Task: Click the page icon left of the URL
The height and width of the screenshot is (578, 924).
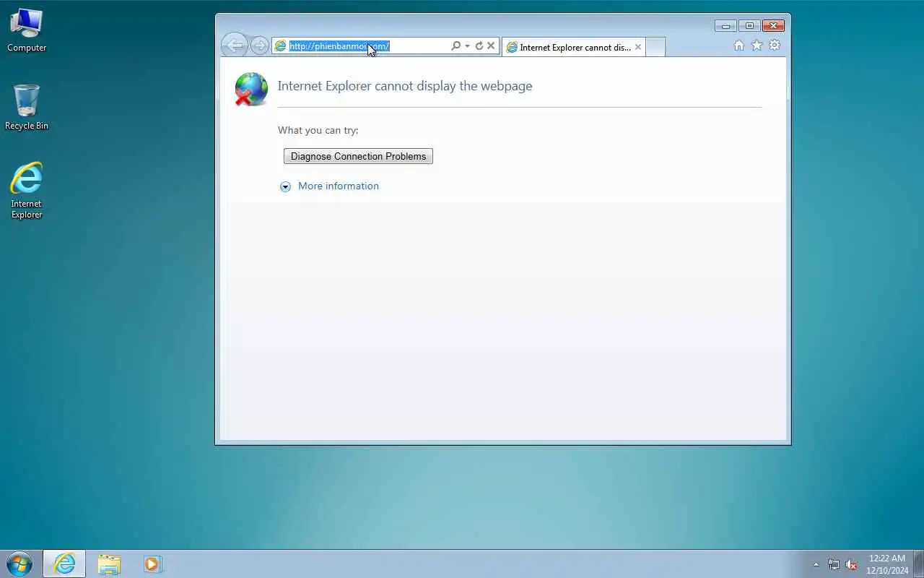Action: click(280, 46)
